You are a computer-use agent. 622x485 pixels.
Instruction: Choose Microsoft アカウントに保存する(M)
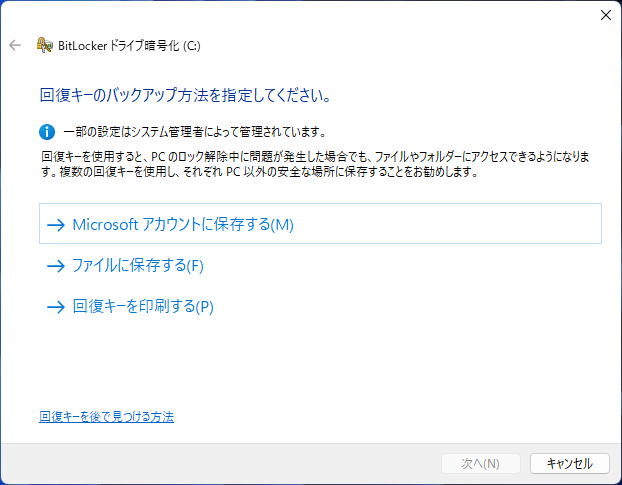point(183,225)
